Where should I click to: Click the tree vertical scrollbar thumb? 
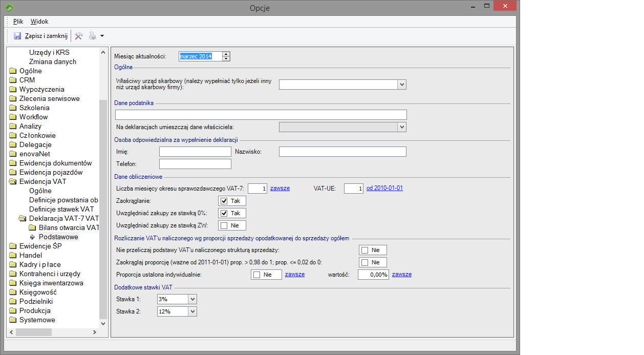pyautogui.click(x=103, y=209)
